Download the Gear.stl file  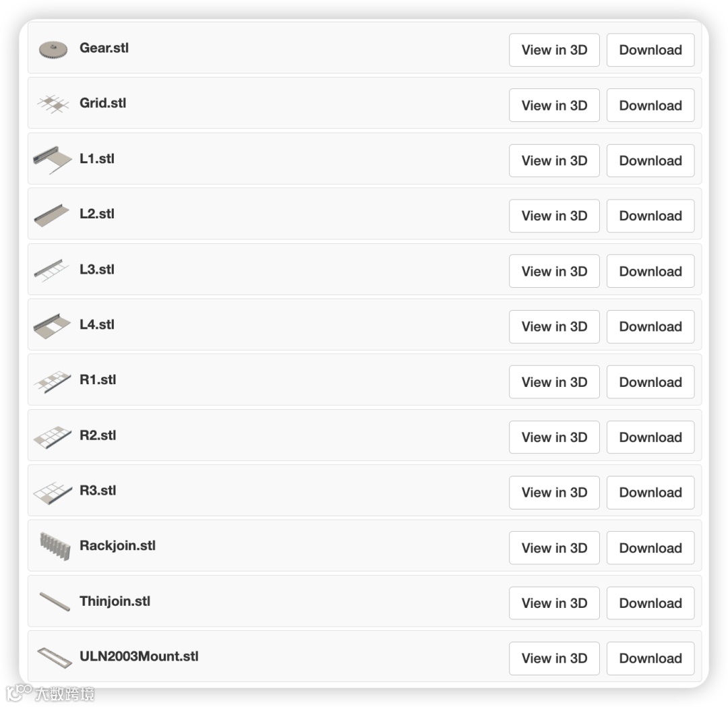650,50
